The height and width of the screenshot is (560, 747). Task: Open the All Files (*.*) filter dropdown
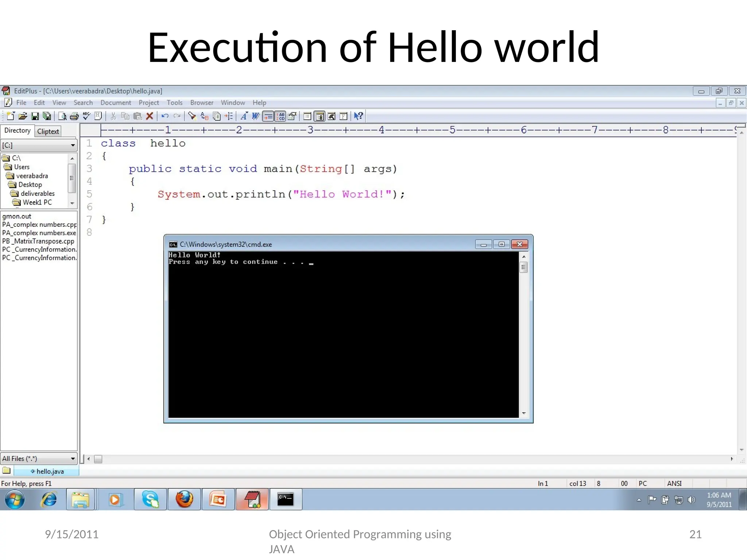(73, 459)
